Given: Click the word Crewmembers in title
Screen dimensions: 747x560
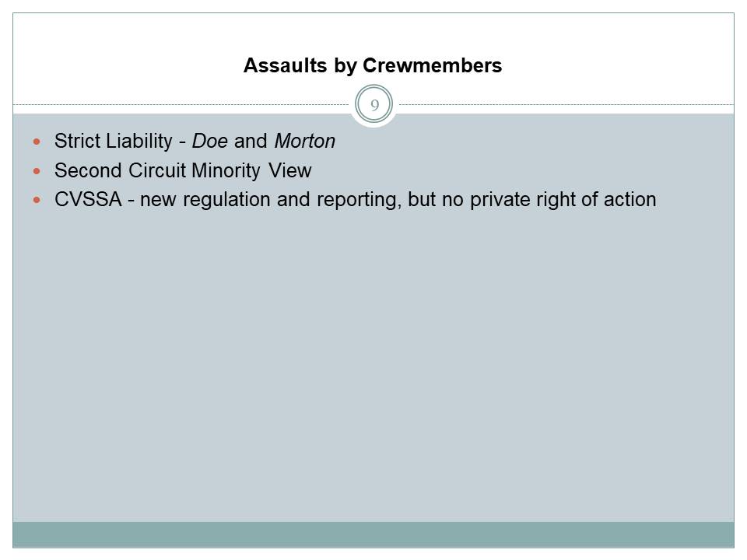Looking at the screenshot, I should [432, 66].
